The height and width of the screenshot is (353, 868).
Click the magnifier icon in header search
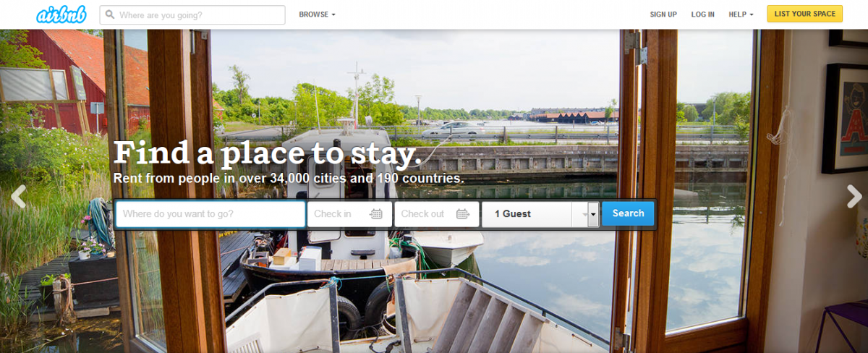110,14
